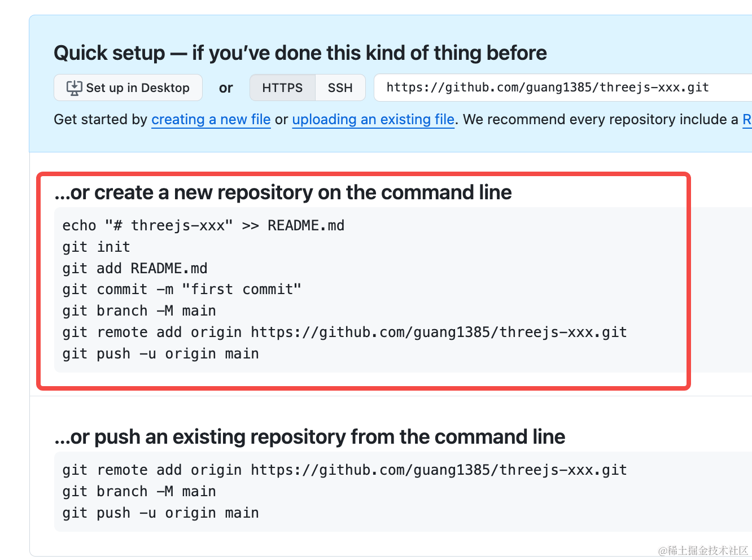The height and width of the screenshot is (560, 752).
Task: Switch the clone URL to SSH
Action: pos(340,88)
